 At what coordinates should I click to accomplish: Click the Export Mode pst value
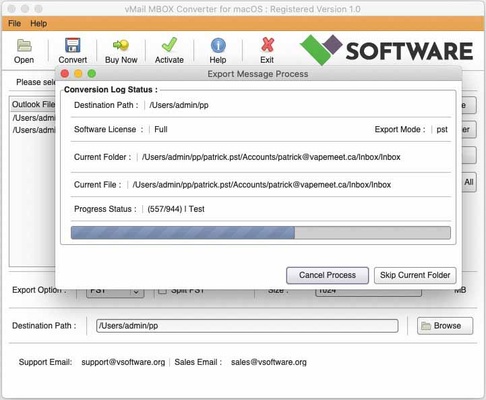pos(442,130)
